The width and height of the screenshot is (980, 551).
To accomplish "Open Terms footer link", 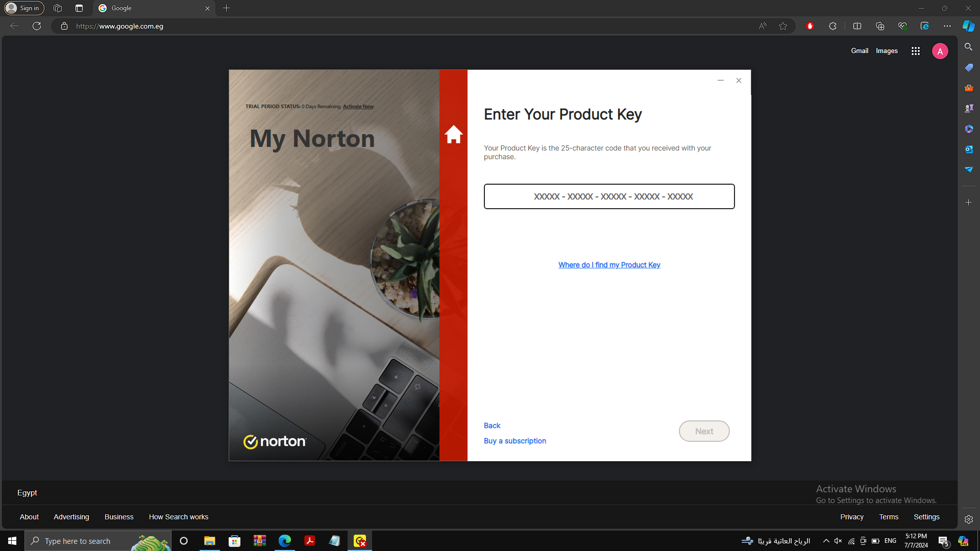I will click(889, 517).
